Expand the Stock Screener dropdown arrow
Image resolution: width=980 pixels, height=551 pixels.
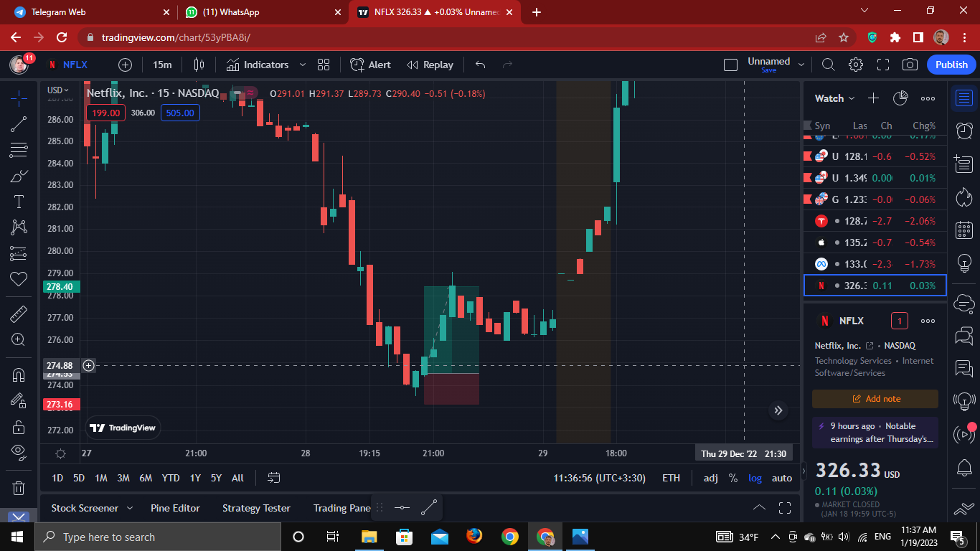click(130, 508)
